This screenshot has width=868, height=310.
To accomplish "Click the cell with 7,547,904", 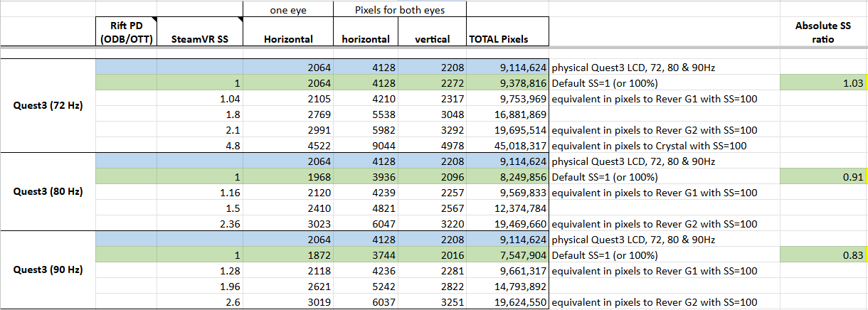I will [507, 255].
